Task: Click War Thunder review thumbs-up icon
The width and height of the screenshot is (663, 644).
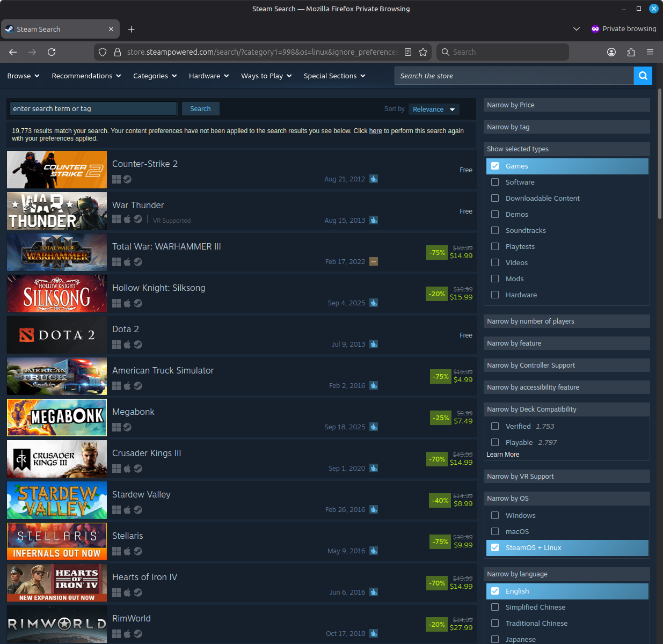Action: 374,220
